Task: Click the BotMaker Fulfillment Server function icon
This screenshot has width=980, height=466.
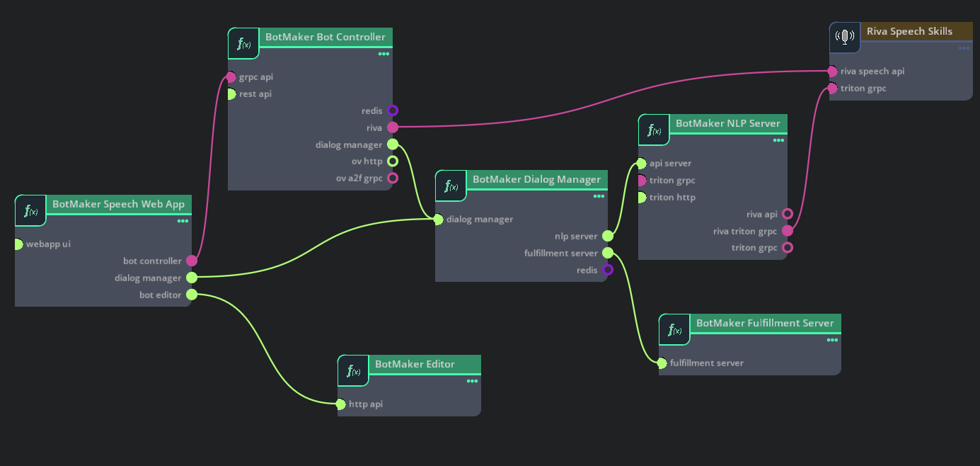Action: (674, 329)
